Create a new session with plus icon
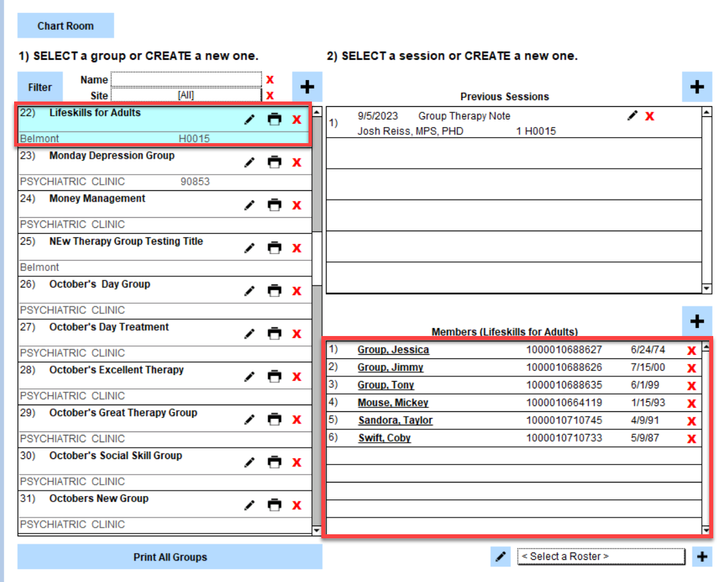The width and height of the screenshot is (728, 582). [697, 87]
